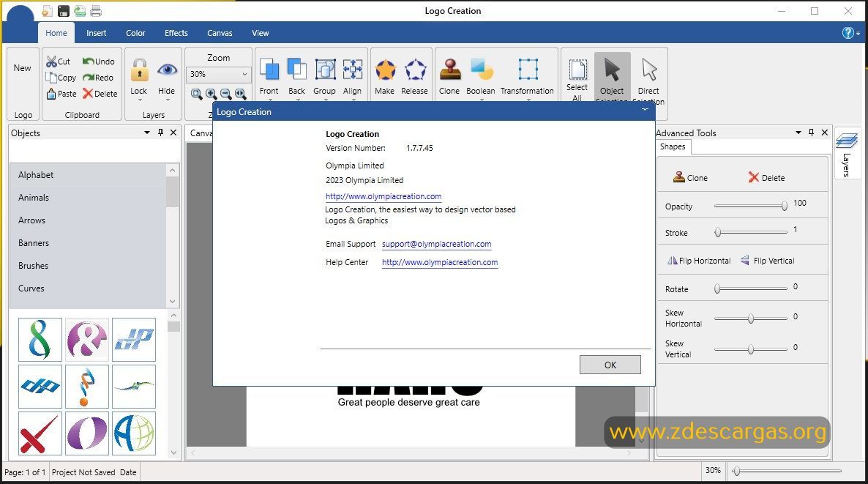Bring object to Front
868x484 pixels.
(269, 78)
